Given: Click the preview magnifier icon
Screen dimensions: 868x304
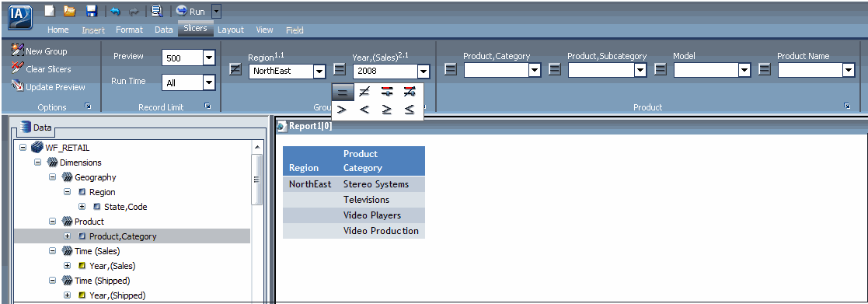Looking at the screenshot, I should click(157, 11).
